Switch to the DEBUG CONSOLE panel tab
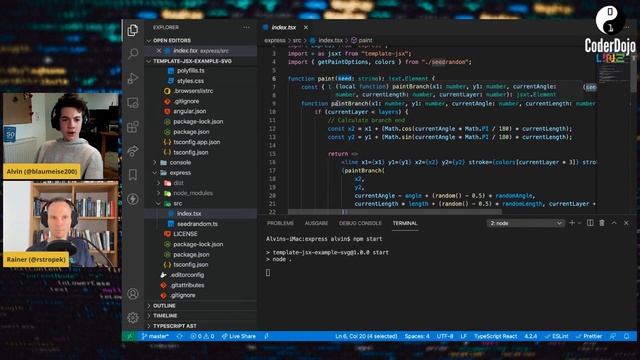Viewport: 640px width, 360px height. coord(360,223)
